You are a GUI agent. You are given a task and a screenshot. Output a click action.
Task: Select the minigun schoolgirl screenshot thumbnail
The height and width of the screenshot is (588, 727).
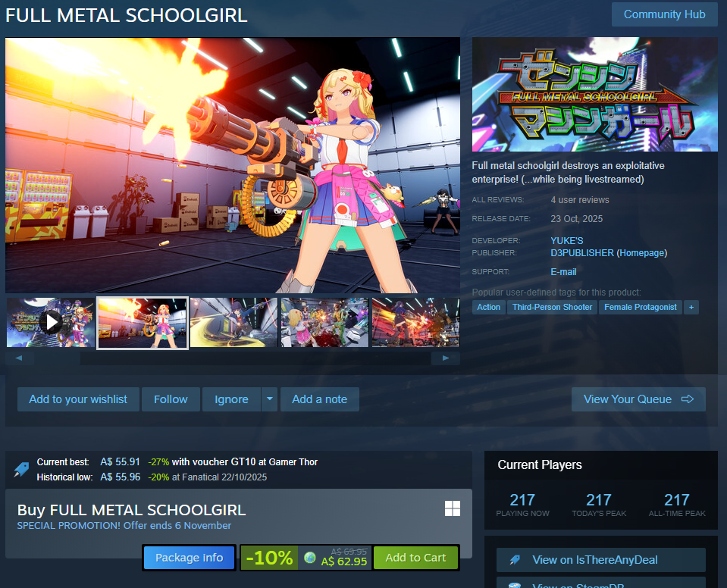point(143,323)
